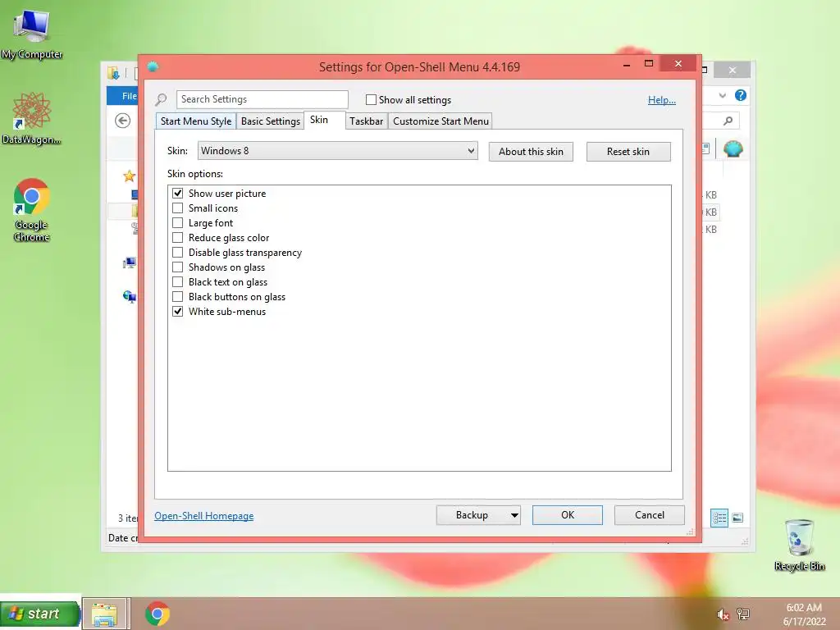Open My Computer desktop icon

[x=32, y=34]
